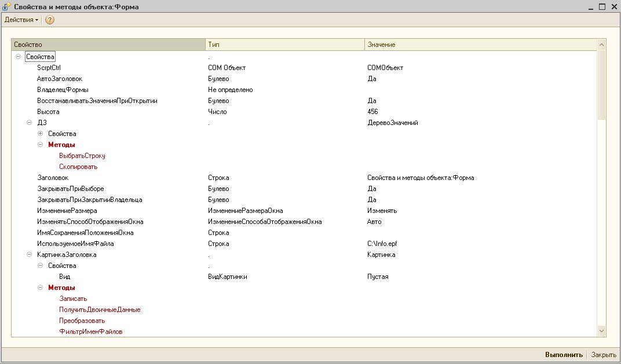This screenshot has height=364, width=621.
Task: Click the scrollbar up arrow
Action: pos(601,45)
